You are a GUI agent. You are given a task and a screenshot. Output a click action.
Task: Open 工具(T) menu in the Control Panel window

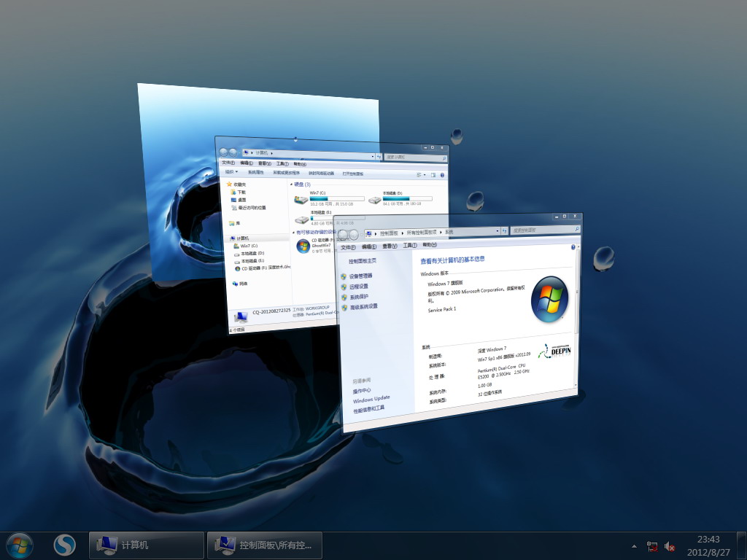(410, 245)
